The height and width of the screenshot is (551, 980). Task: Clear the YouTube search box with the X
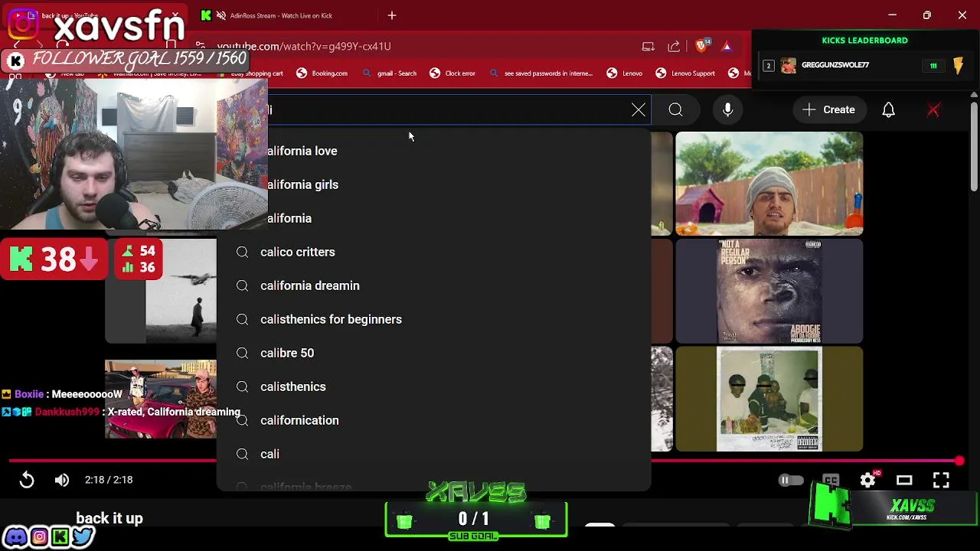click(639, 110)
